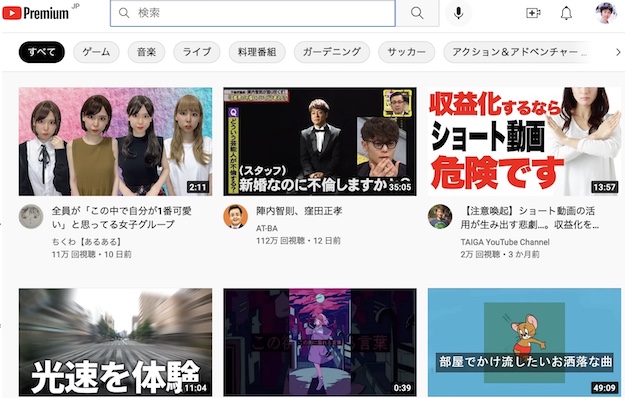Click the 35:05 duration badge

[x=400, y=187]
